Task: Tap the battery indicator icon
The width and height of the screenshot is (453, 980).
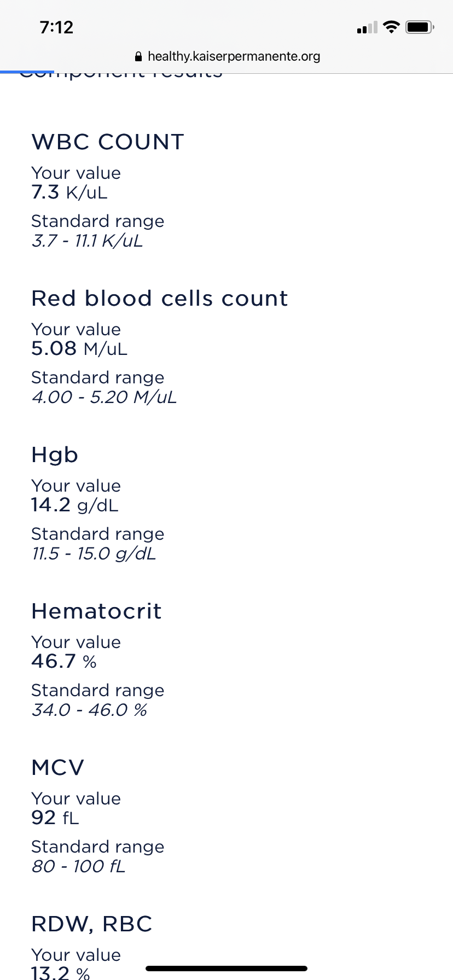Action: 420,27
